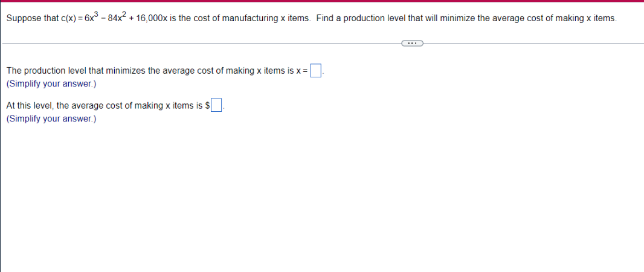The image size is (644, 272).
Task: Click the crimson bar at the page top
Action: [x=322, y=1]
